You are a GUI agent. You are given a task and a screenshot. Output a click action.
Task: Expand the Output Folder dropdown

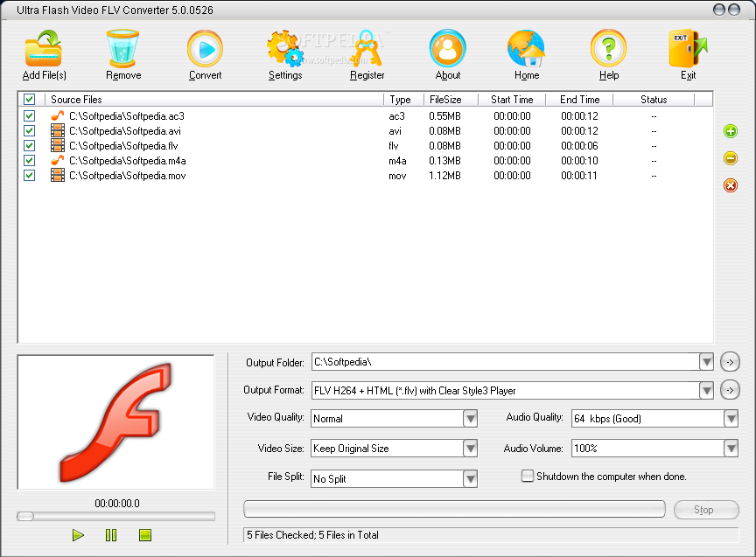[x=706, y=362]
